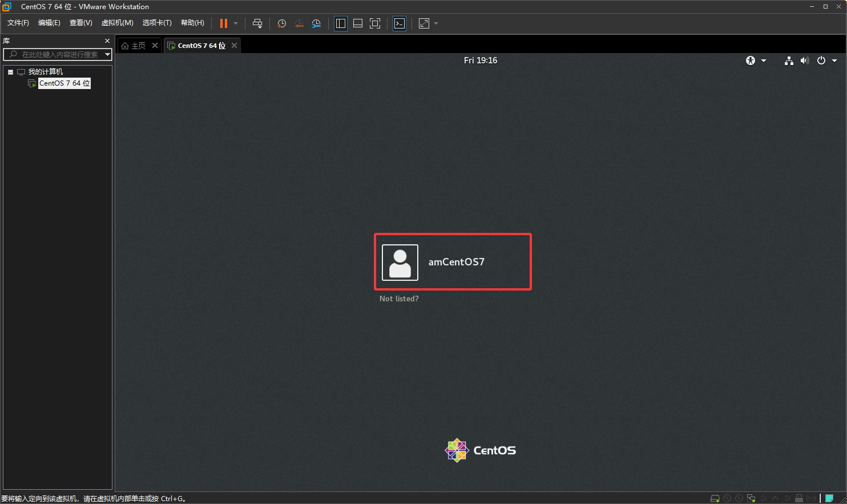847x504 pixels.
Task: Enter full screen mode from the toolbar
Action: 375,23
